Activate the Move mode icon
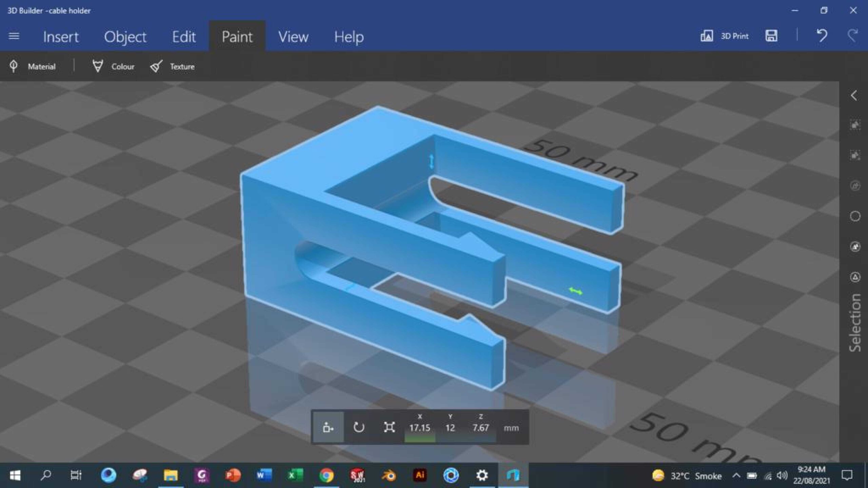The image size is (868, 488). (328, 427)
